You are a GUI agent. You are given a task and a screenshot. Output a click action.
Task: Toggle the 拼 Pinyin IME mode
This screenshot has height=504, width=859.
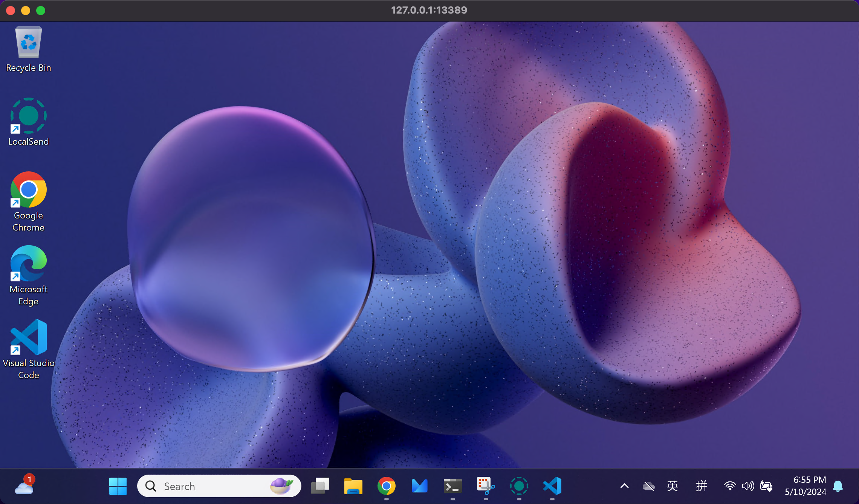(701, 486)
